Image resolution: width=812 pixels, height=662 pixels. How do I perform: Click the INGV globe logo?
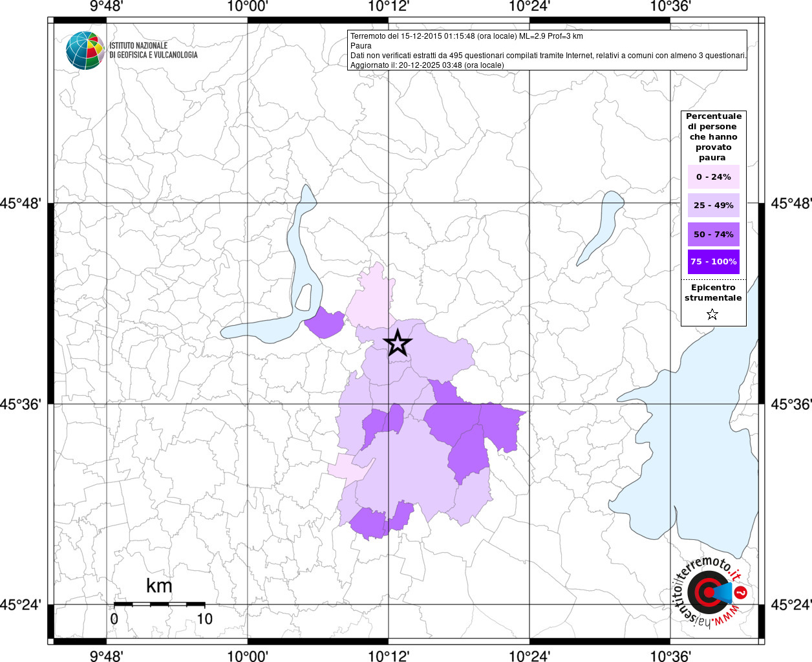tap(85, 50)
